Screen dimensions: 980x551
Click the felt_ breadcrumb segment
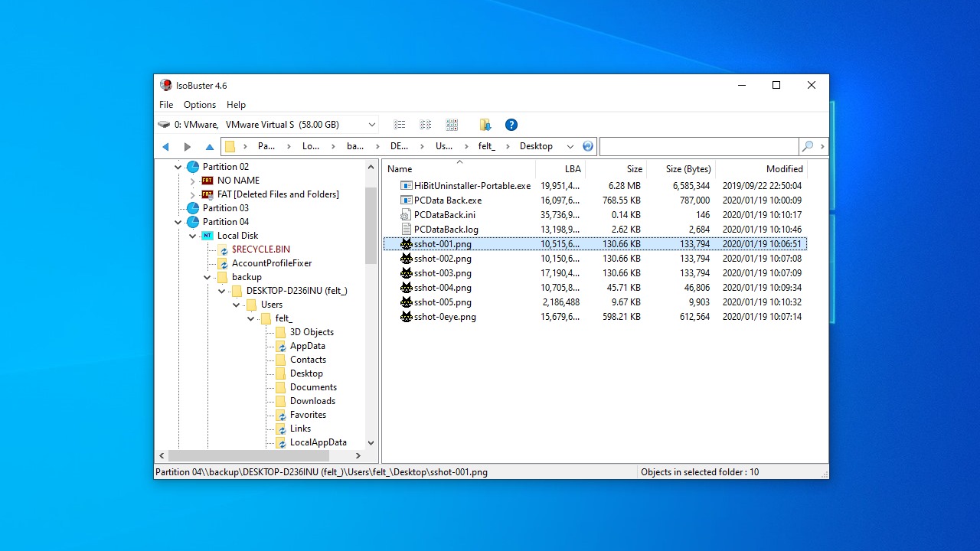[x=487, y=146]
